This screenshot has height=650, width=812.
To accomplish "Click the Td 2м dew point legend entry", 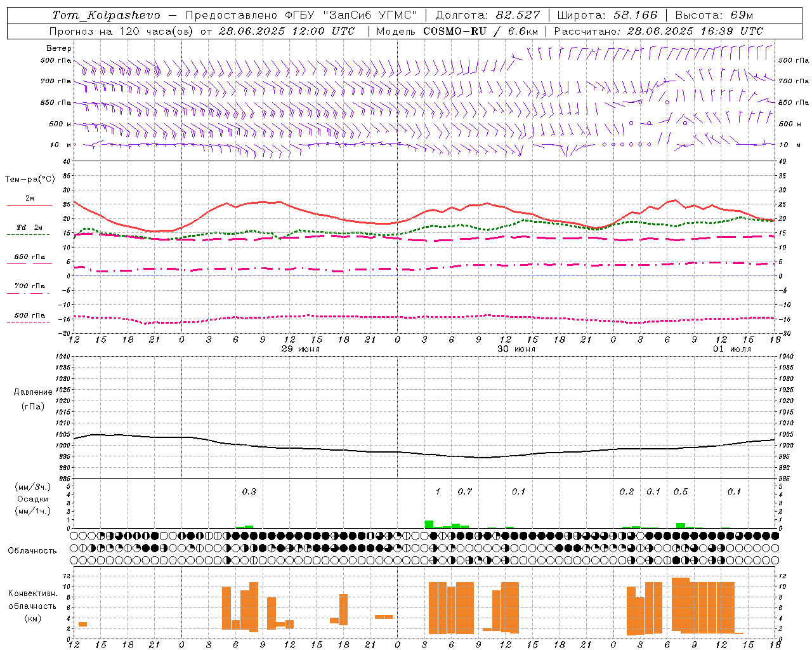I will coord(29,230).
